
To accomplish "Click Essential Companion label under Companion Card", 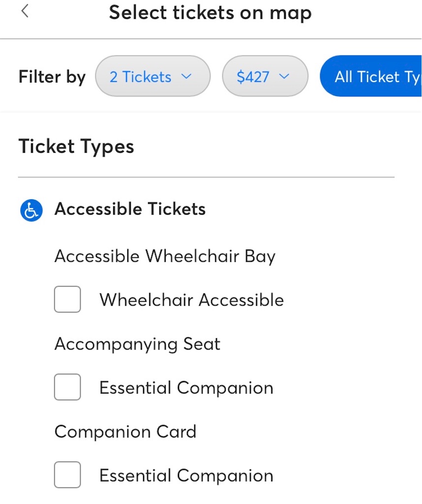I will (x=186, y=475).
